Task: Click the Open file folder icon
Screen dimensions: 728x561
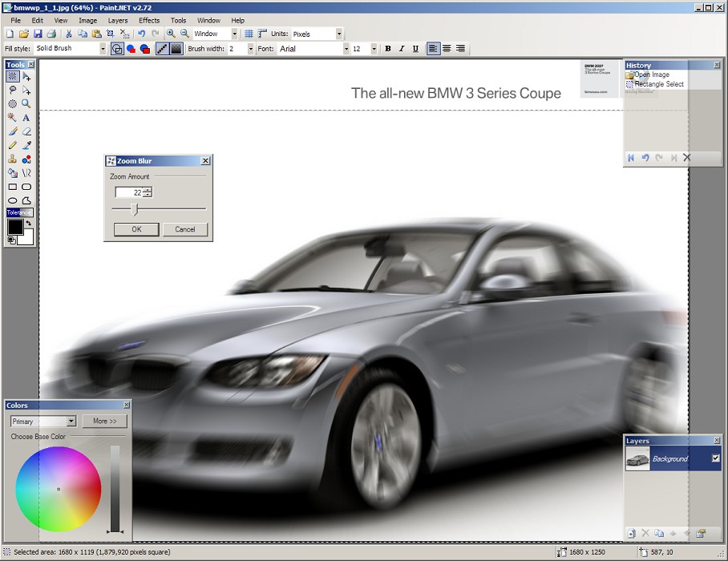Action: (x=24, y=34)
